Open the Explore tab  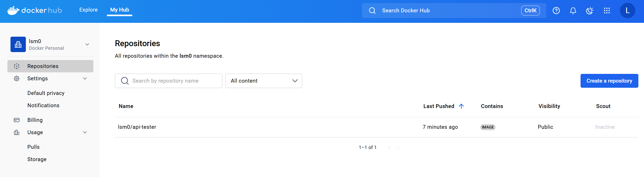[x=89, y=10]
